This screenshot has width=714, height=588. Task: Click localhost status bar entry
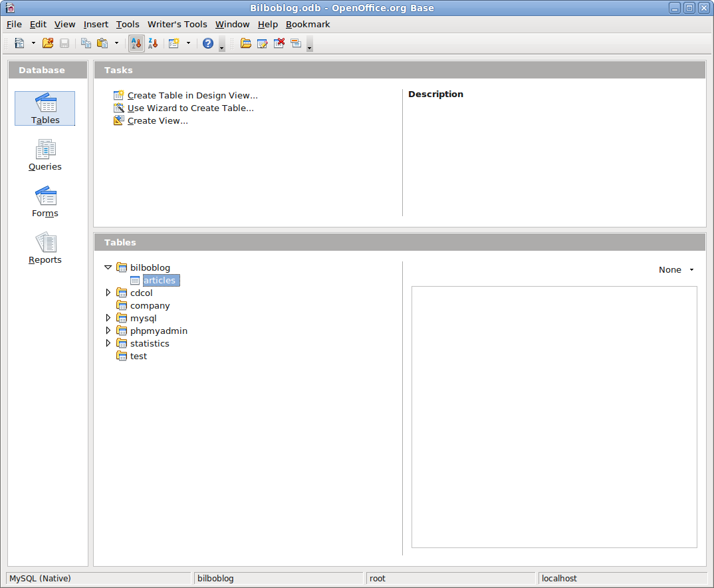click(x=623, y=579)
